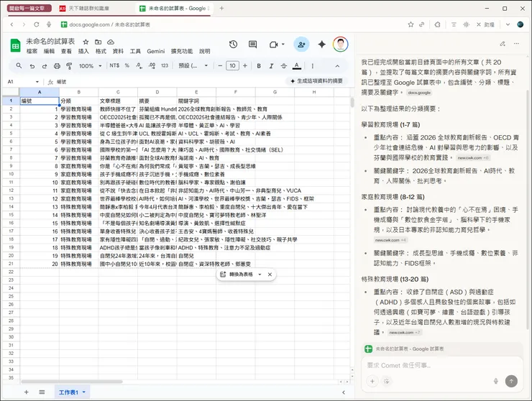
Task: Open Google account avatar
Action: pos(340,45)
